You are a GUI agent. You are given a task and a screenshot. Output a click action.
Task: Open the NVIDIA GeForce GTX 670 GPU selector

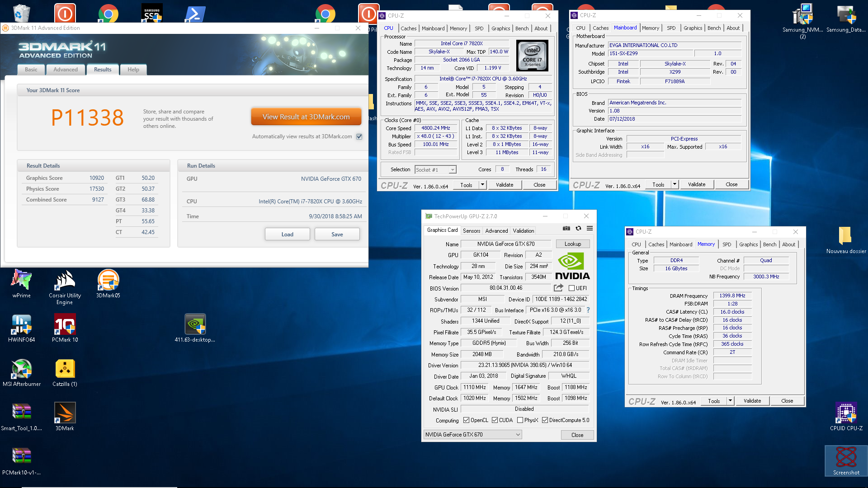coord(472,435)
